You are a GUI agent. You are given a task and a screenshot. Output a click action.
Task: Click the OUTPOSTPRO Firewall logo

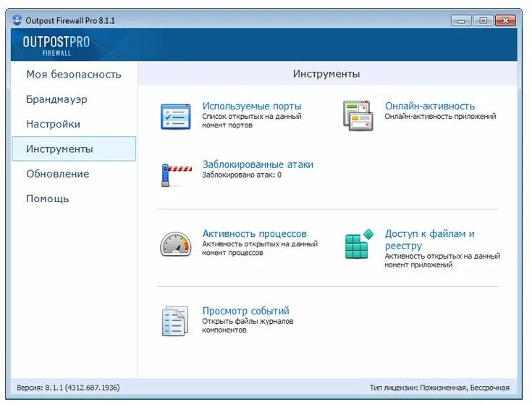pos(56,46)
